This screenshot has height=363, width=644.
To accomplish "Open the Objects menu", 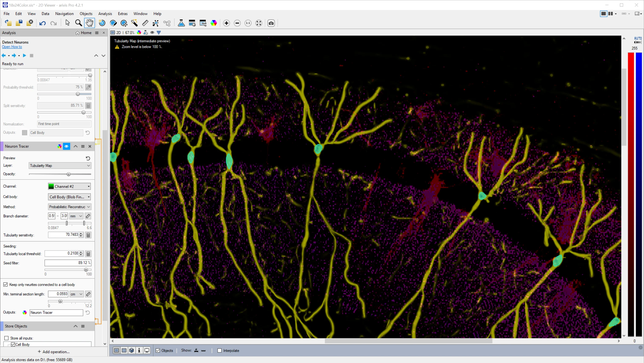I will [86, 14].
